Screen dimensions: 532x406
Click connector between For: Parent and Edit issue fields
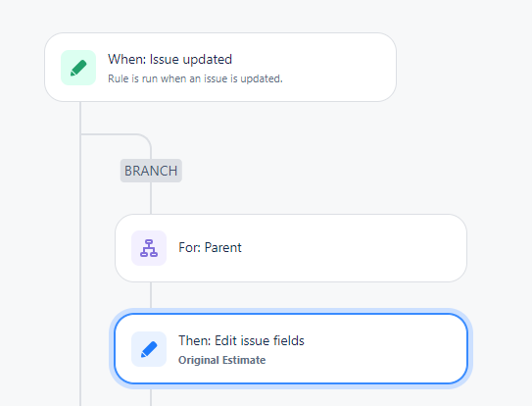pos(151,295)
